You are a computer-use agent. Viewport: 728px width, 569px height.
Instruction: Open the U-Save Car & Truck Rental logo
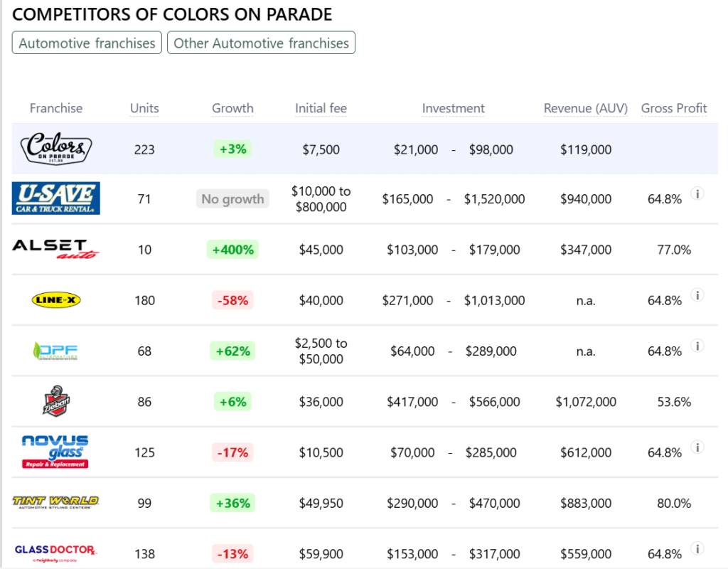[56, 198]
